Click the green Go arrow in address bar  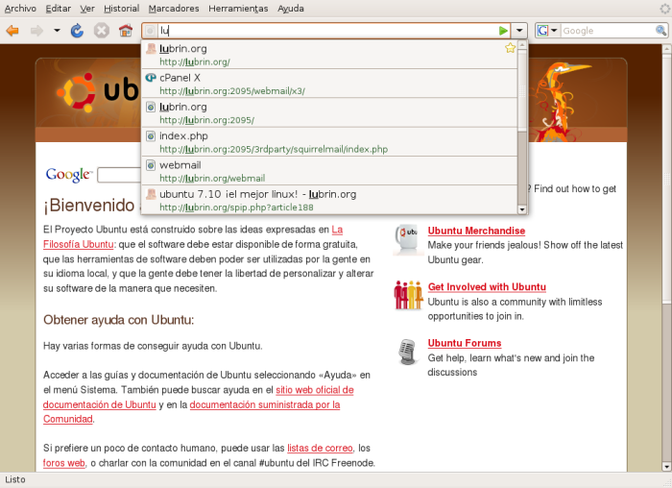click(x=503, y=31)
